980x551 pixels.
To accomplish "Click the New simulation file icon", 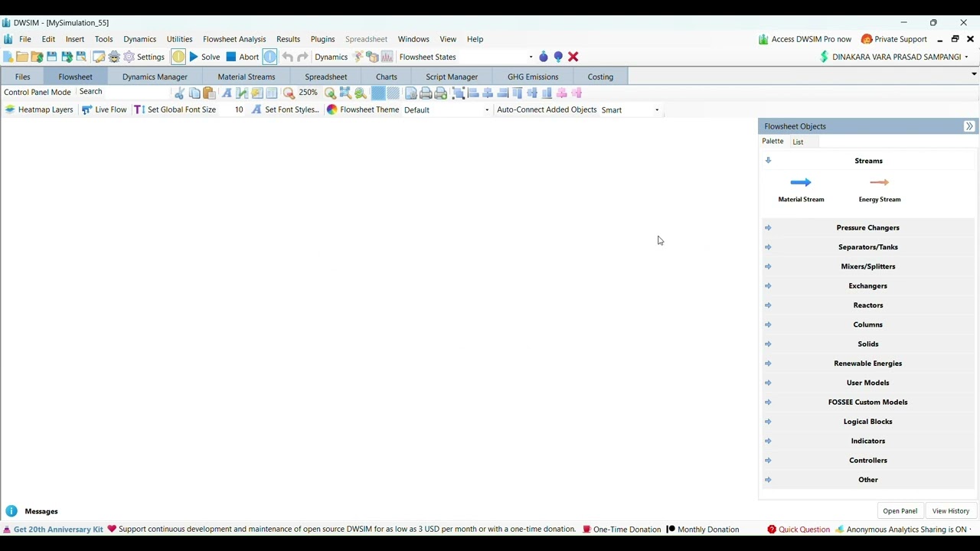I will (x=8, y=57).
